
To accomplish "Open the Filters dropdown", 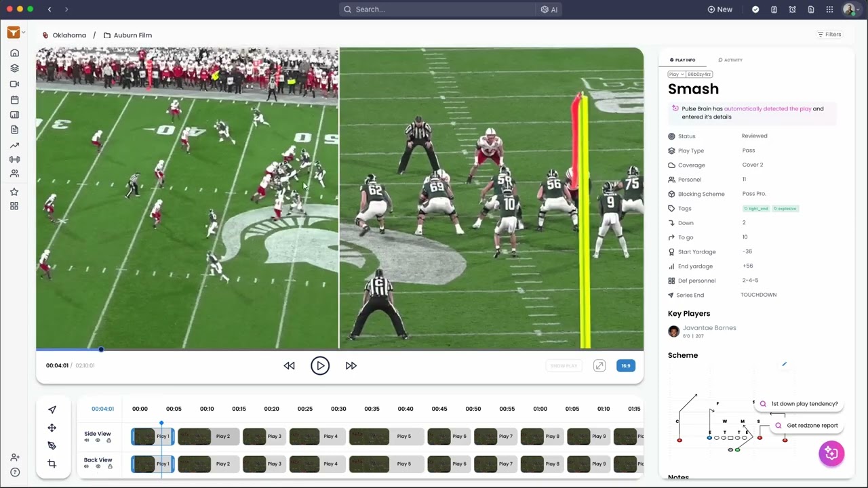I will click(x=829, y=35).
